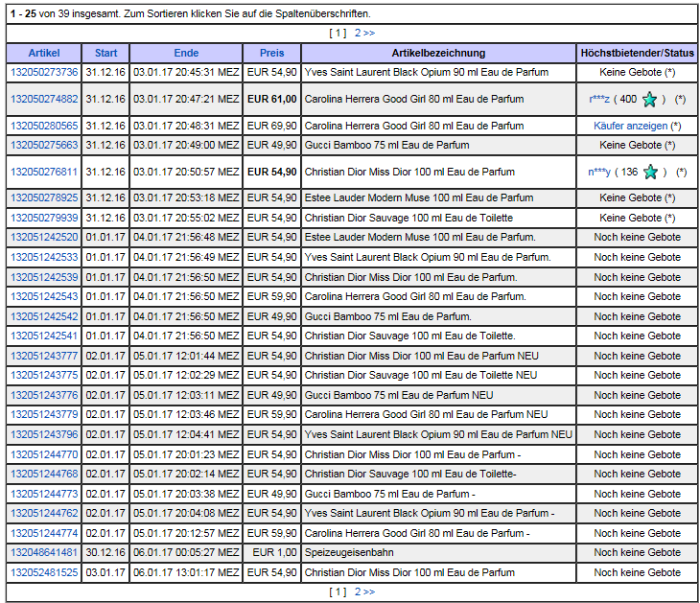Select the Höchstbietender/Status column header
Viewport: 700px width, 603px height.
click(637, 53)
